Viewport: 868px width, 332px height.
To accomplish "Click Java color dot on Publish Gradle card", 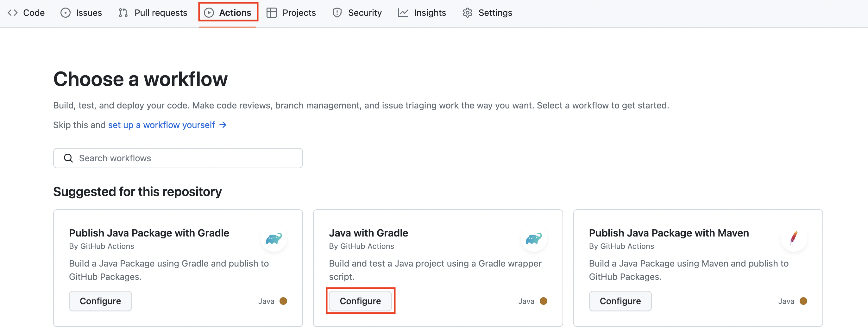I will pos(283,301).
